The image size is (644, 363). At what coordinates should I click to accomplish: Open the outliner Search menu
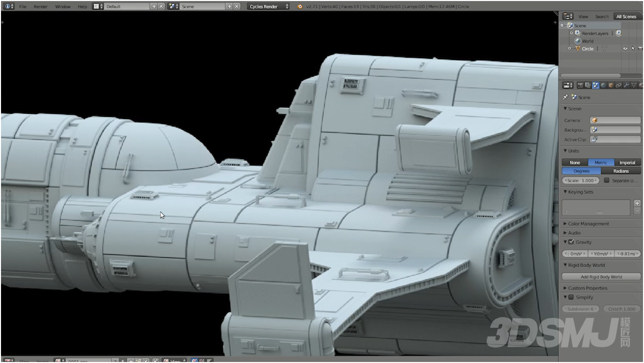pyautogui.click(x=602, y=17)
